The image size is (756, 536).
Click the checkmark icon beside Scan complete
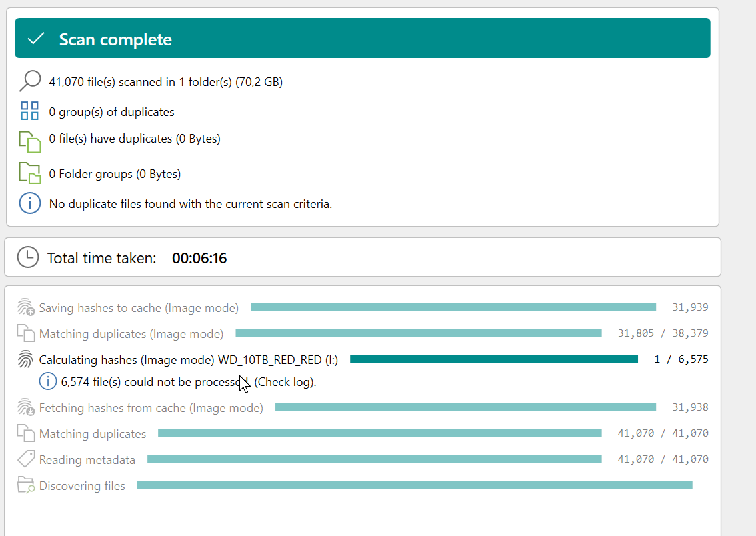pyautogui.click(x=36, y=39)
